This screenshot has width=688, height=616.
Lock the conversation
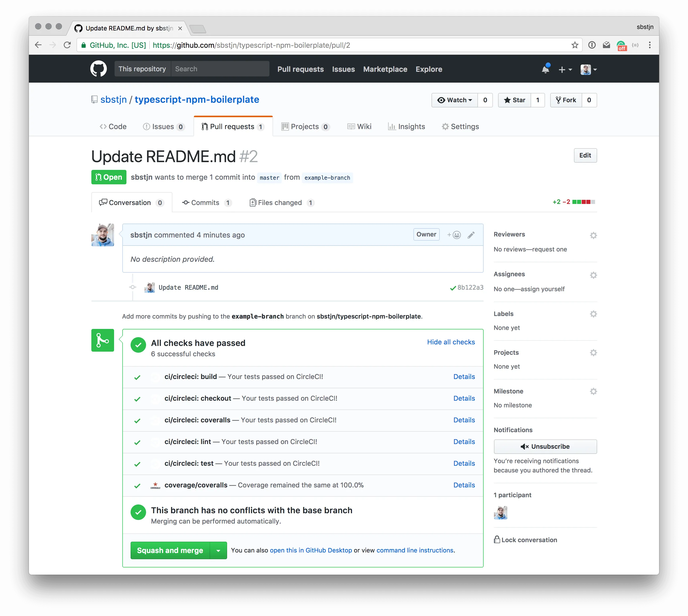(x=526, y=540)
